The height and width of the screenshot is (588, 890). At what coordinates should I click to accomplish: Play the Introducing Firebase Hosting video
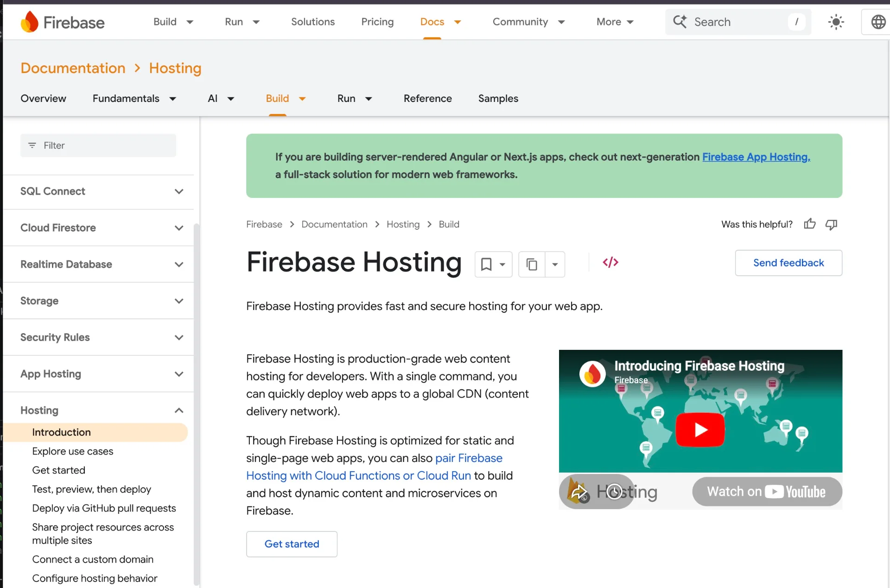click(700, 430)
